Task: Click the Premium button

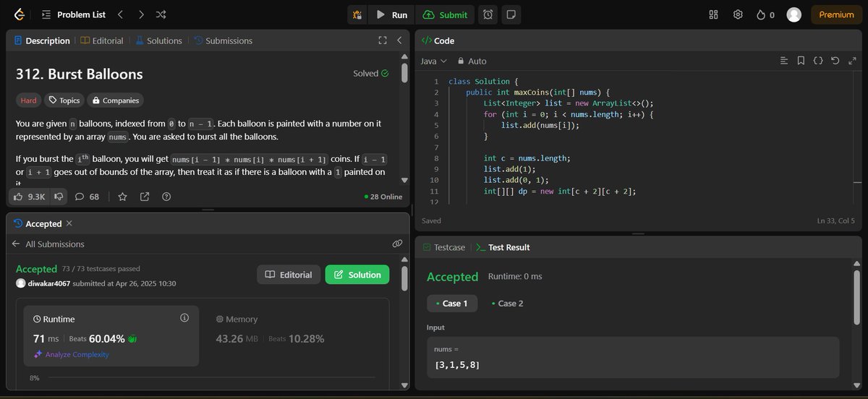Action: click(836, 14)
